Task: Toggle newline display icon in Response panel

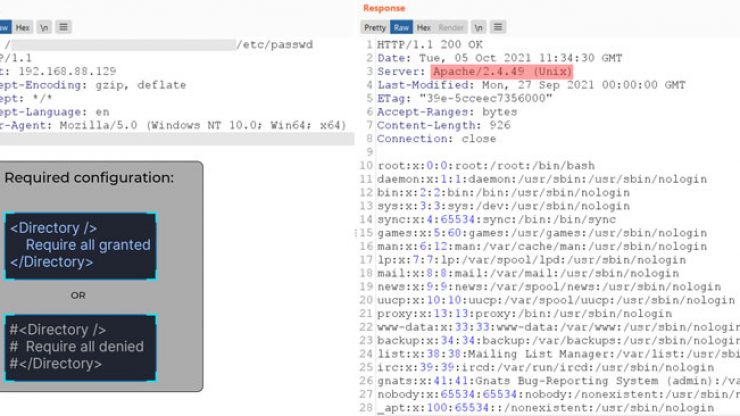Action: pos(479,27)
